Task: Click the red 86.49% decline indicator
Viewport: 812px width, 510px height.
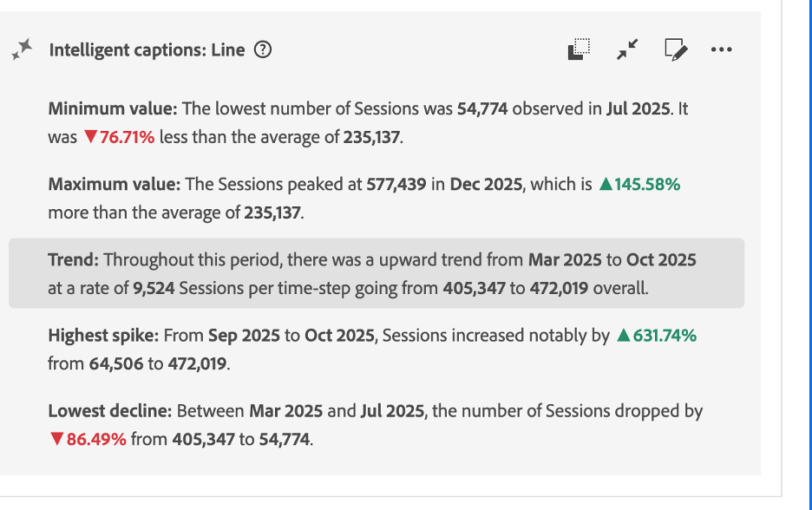Action: pos(88,439)
